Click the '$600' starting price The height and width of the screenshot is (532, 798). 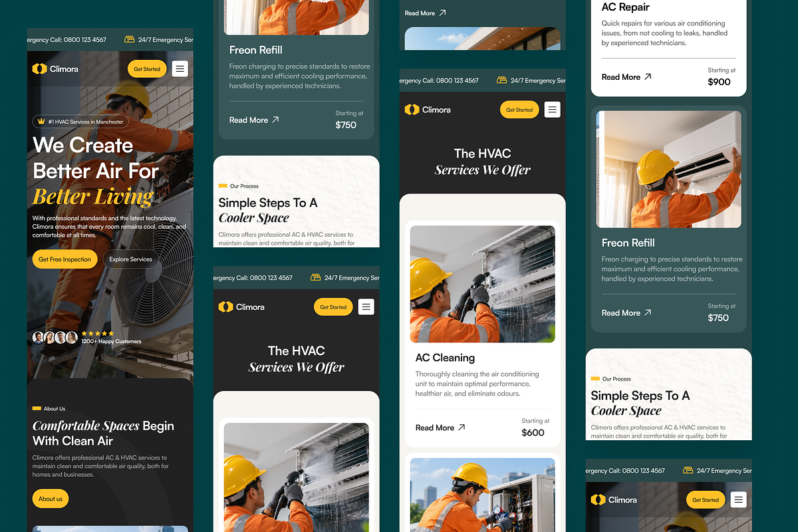[x=533, y=432]
